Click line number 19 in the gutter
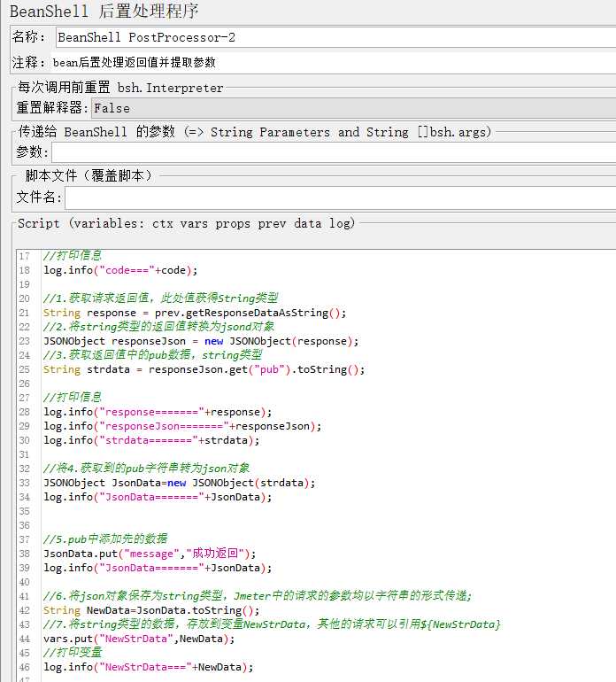Image resolution: width=616 pixels, height=682 pixels. pyautogui.click(x=25, y=284)
